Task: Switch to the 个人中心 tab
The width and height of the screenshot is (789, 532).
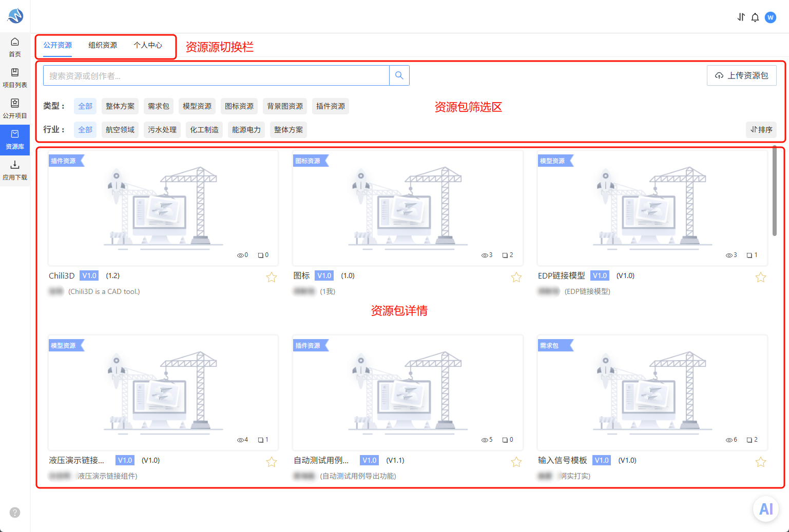Action: click(148, 45)
